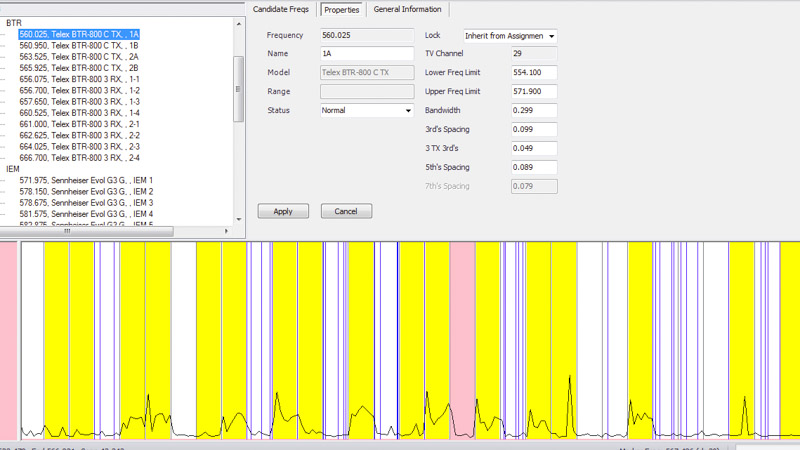Click the Cancel button
This screenshot has width=800, height=450.
coord(346,211)
